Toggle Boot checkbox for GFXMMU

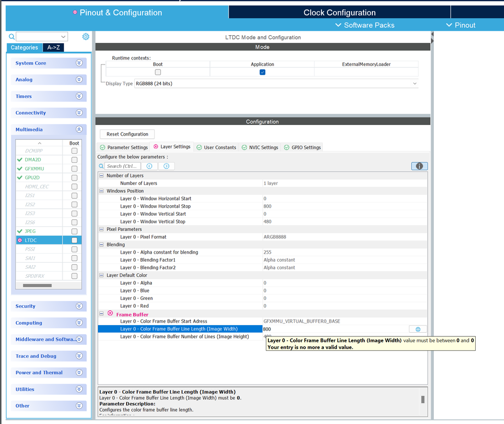[74, 168]
